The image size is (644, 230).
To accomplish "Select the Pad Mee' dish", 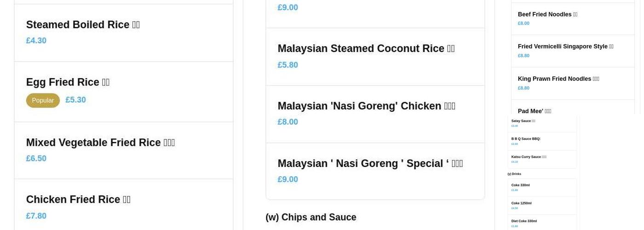I will [x=534, y=111].
